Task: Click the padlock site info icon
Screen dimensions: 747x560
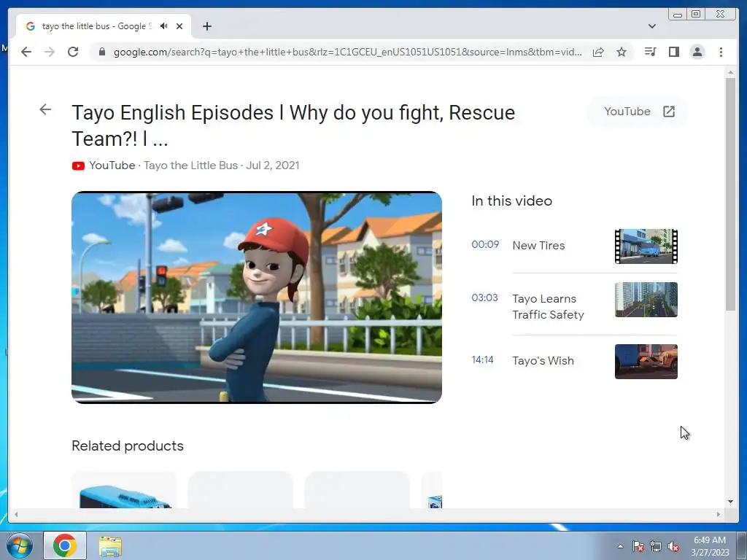Action: click(x=102, y=52)
